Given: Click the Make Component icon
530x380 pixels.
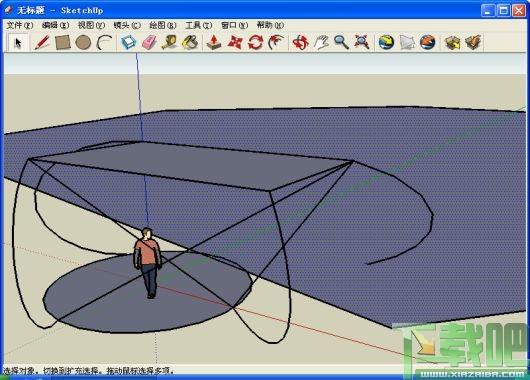Looking at the screenshot, I should tap(129, 43).
